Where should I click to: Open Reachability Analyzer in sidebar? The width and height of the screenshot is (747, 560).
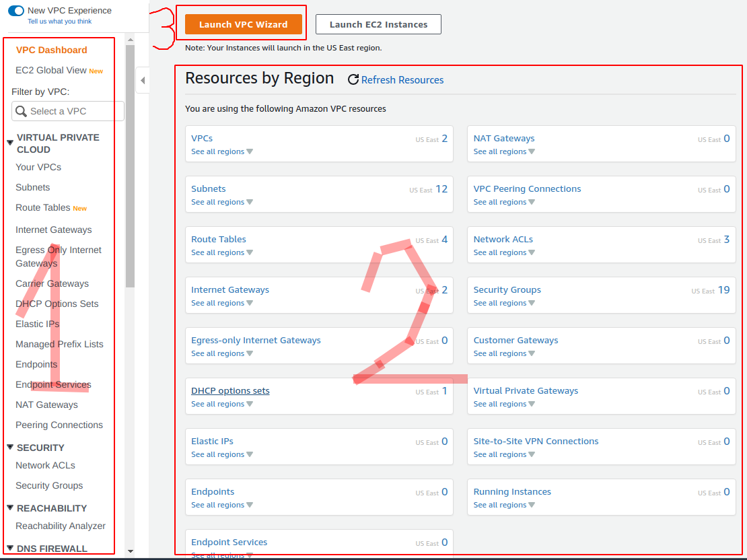(x=61, y=526)
